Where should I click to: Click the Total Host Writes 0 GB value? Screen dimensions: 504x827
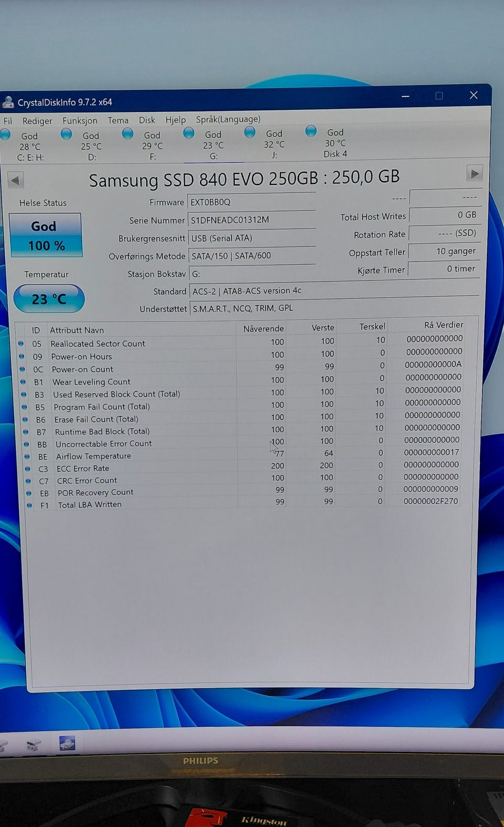tap(445, 215)
